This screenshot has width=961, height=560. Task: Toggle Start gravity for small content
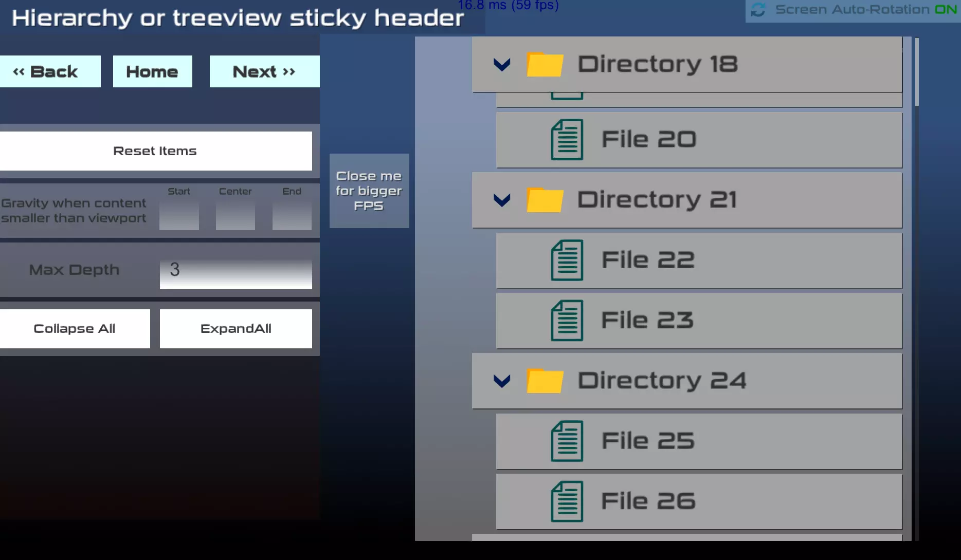point(179,215)
